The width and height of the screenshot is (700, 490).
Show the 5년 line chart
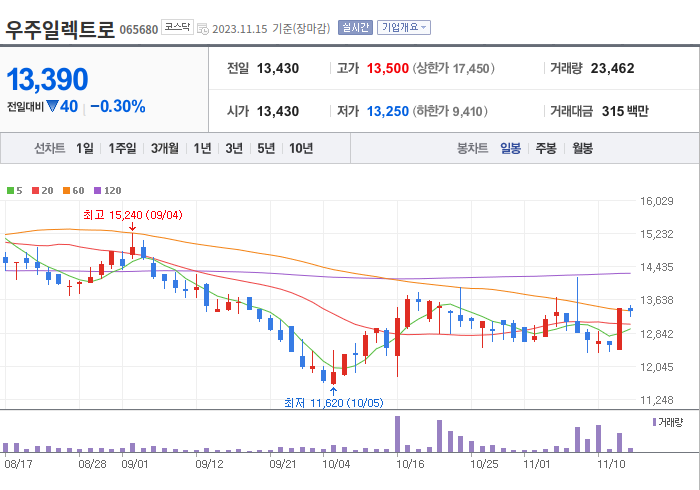tap(266, 148)
